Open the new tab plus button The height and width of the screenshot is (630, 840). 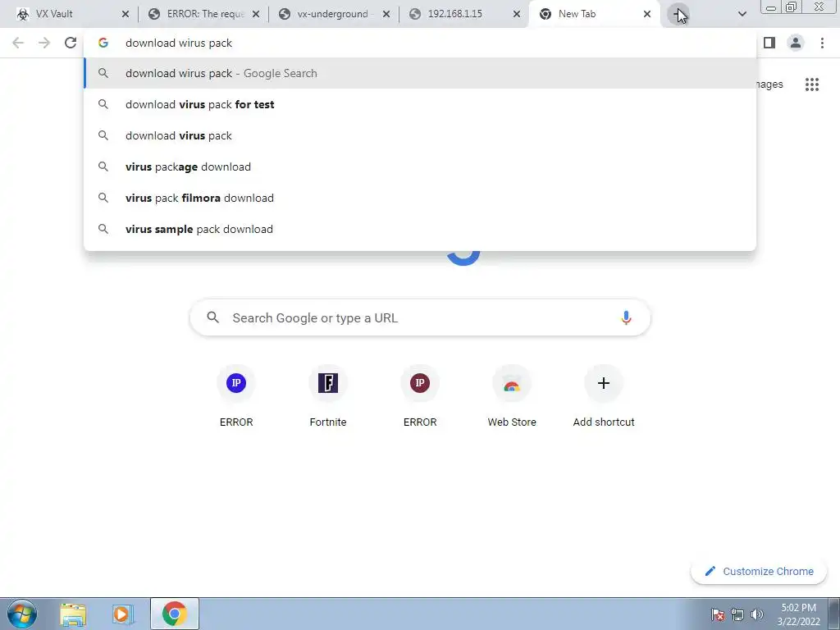(x=678, y=15)
